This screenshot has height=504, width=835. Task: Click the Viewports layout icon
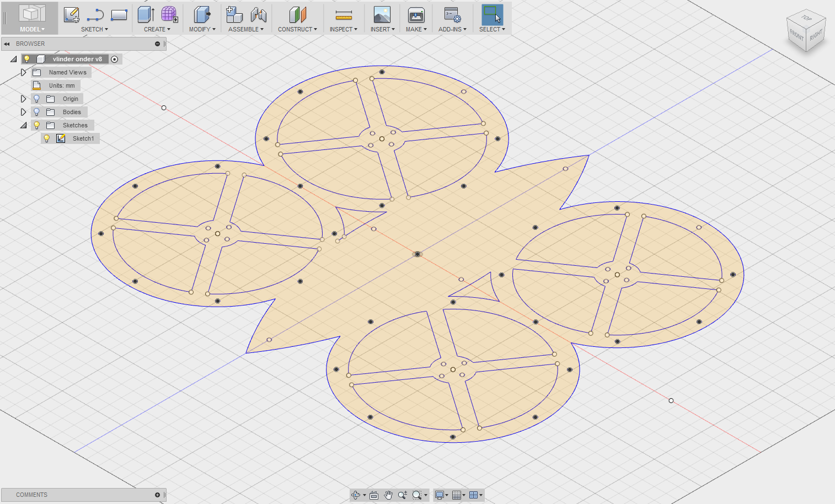(473, 495)
